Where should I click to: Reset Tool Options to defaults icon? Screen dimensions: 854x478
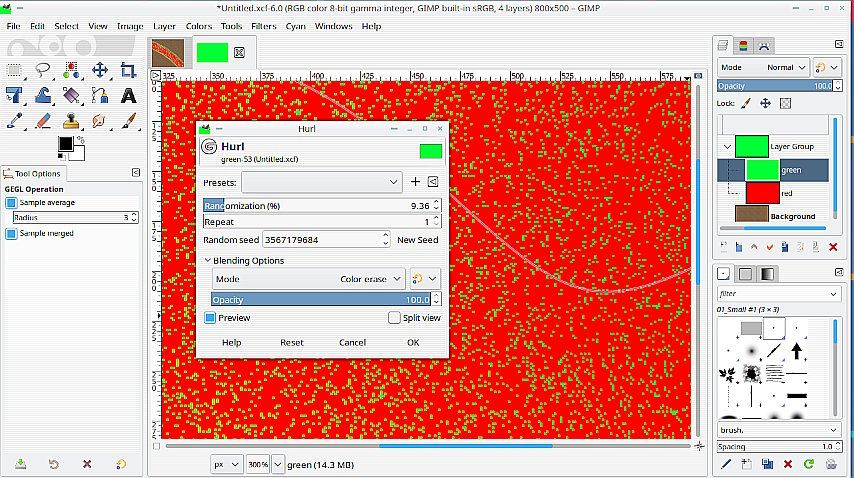(x=121, y=464)
